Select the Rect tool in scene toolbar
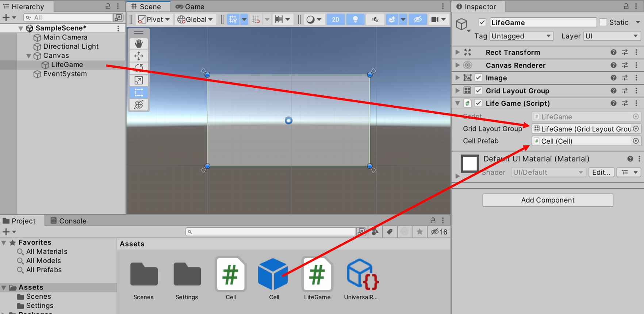 [x=139, y=92]
